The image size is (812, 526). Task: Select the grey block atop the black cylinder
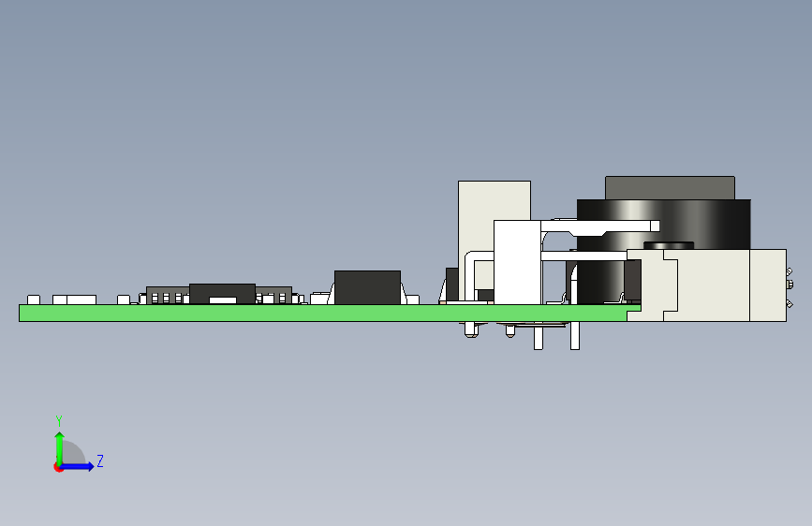[x=670, y=188]
